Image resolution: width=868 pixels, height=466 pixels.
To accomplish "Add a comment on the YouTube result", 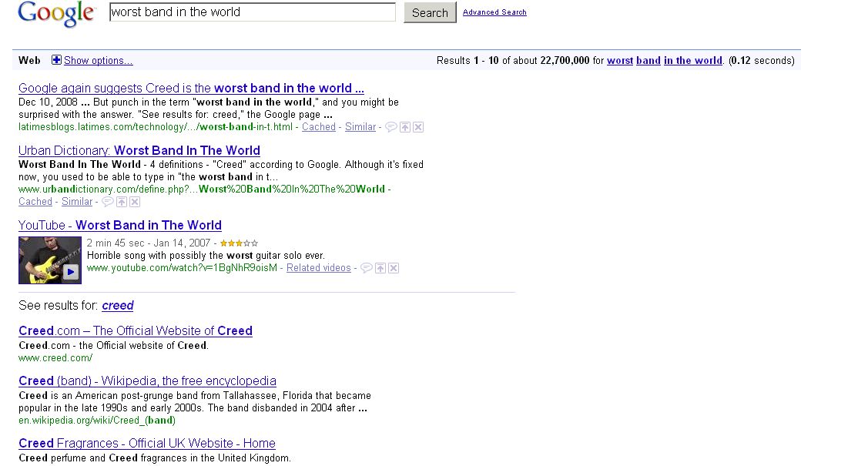I will tap(367, 268).
